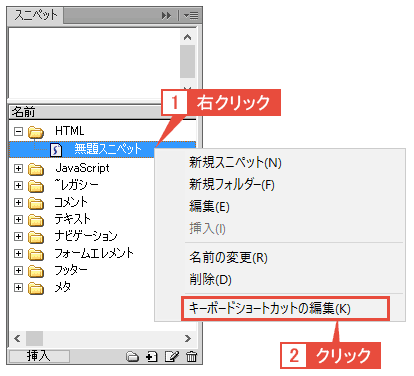The height and width of the screenshot is (376, 414).
Task: Click the コメント folder icon
Action: click(x=36, y=203)
